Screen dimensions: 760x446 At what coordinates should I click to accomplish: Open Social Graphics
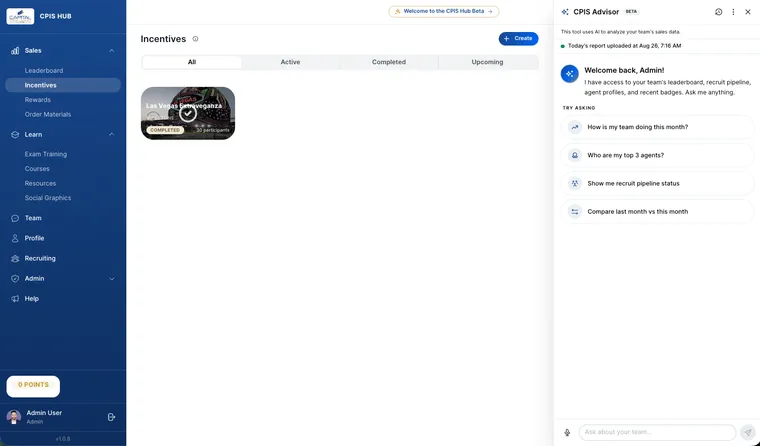click(x=48, y=198)
